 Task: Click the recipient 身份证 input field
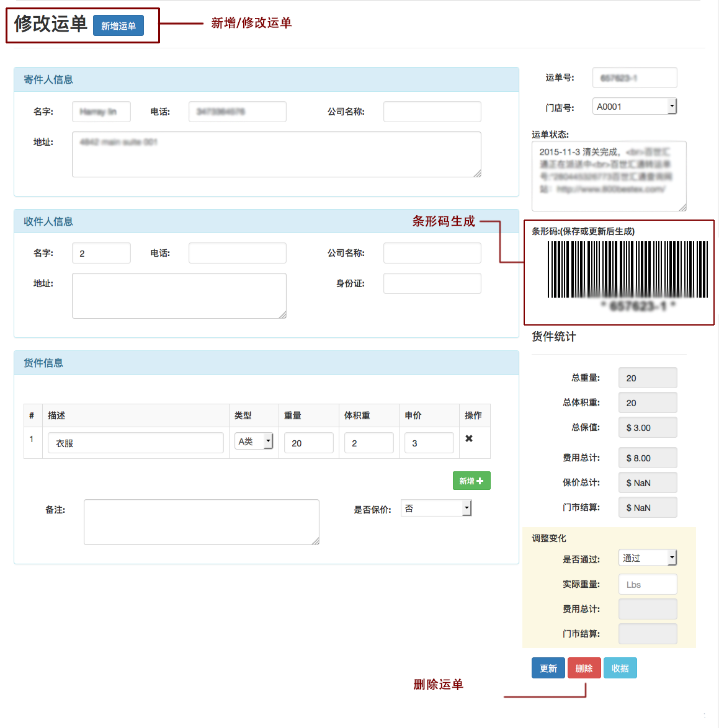pos(432,283)
